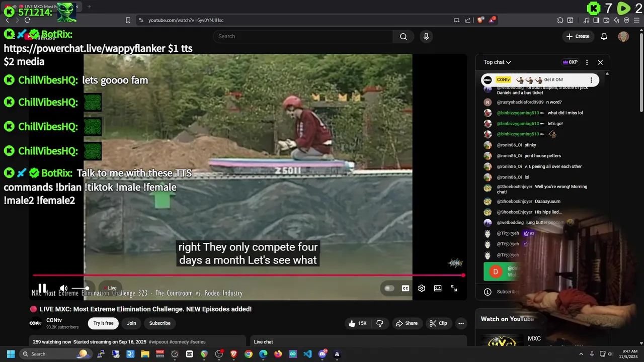Adjust the video volume slider

[80, 288]
